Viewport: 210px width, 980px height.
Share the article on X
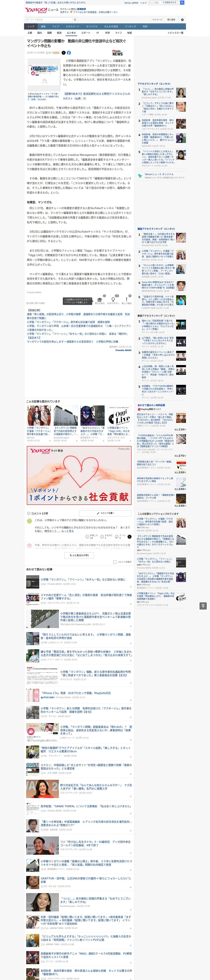tap(64, 53)
